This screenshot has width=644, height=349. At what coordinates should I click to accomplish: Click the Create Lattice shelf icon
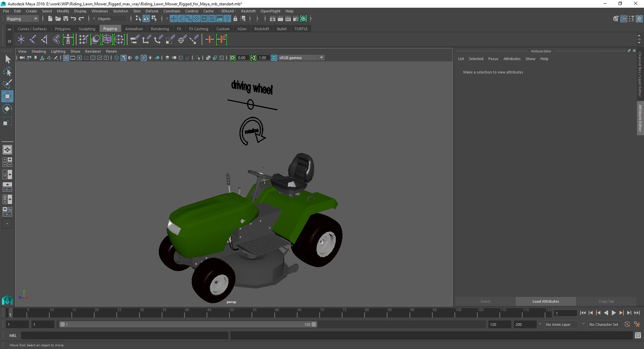tap(107, 40)
